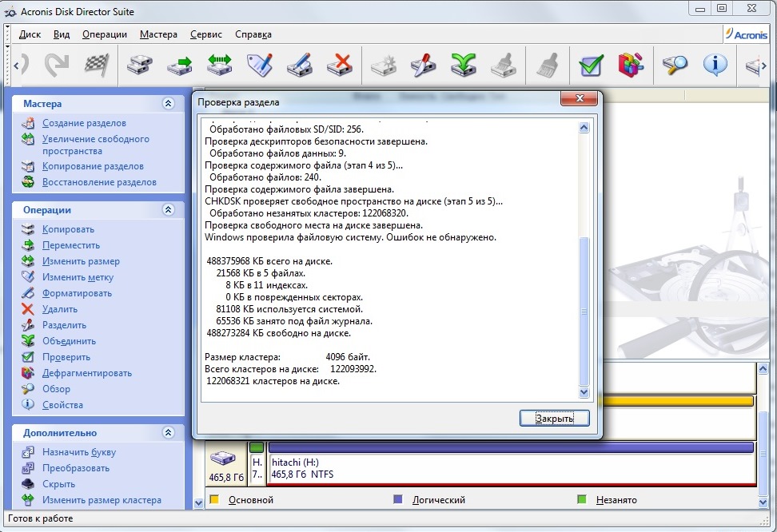The width and height of the screenshot is (777, 532).
Task: Open Восстановление разделов wizard link
Action: point(99,182)
